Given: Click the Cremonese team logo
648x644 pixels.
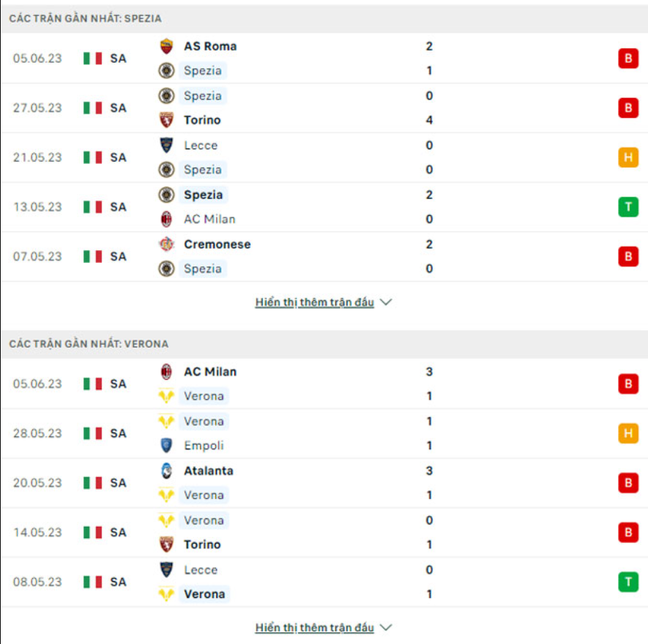Looking at the screenshot, I should pyautogui.click(x=167, y=244).
